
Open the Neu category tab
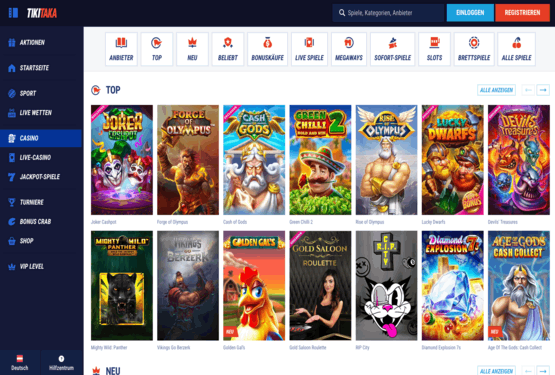point(192,49)
